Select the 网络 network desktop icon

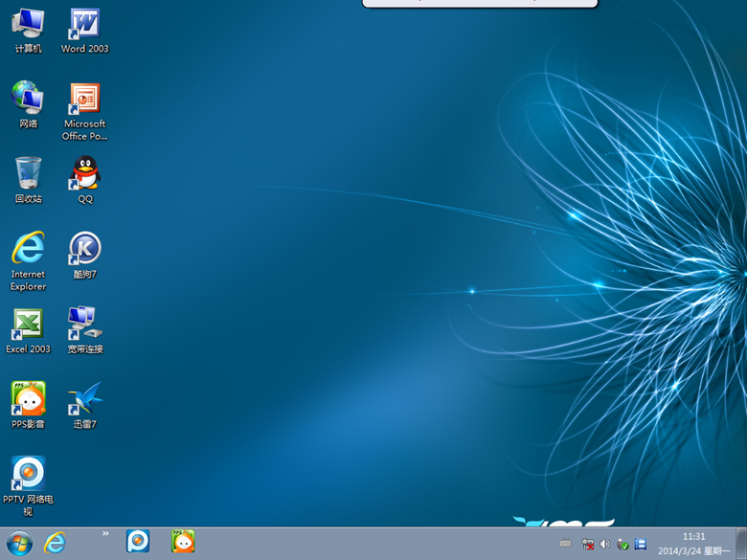coord(28,100)
